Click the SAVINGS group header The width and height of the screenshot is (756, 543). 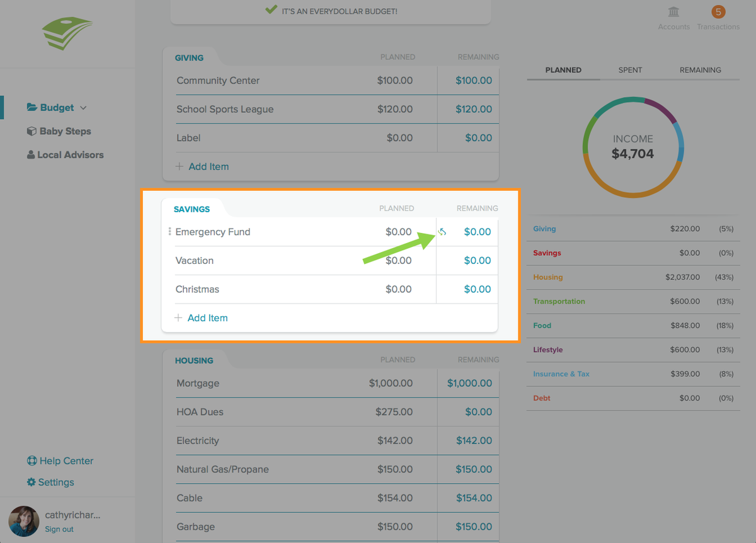pyautogui.click(x=192, y=209)
